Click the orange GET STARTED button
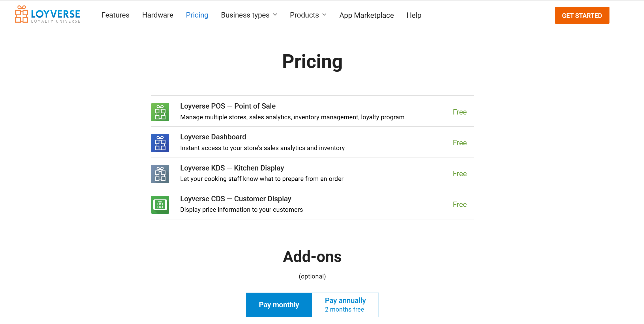 coord(582,15)
